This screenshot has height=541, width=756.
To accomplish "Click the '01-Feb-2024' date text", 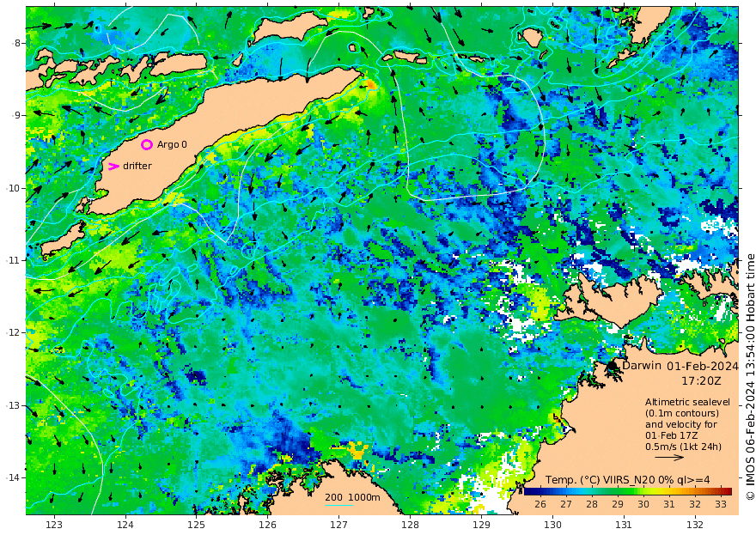I will coord(703,366).
